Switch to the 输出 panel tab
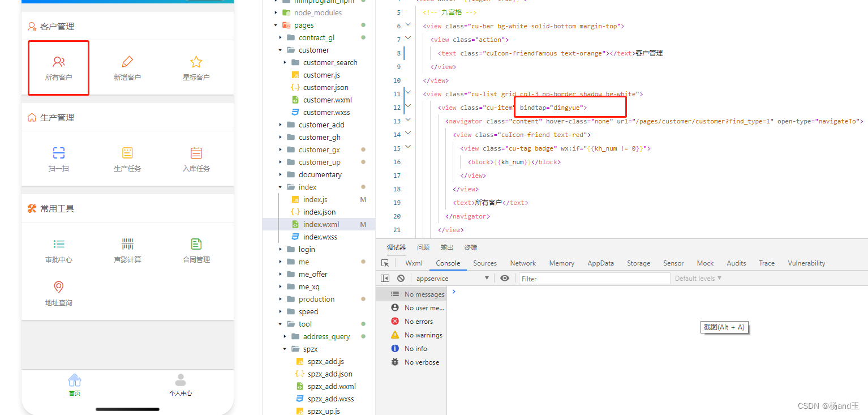This screenshot has height=415, width=868. tap(447, 247)
